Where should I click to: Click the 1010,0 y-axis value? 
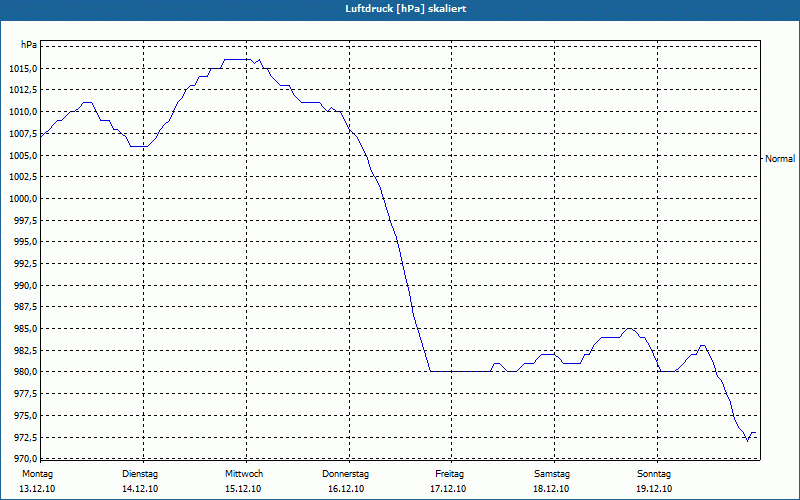pyautogui.click(x=23, y=112)
